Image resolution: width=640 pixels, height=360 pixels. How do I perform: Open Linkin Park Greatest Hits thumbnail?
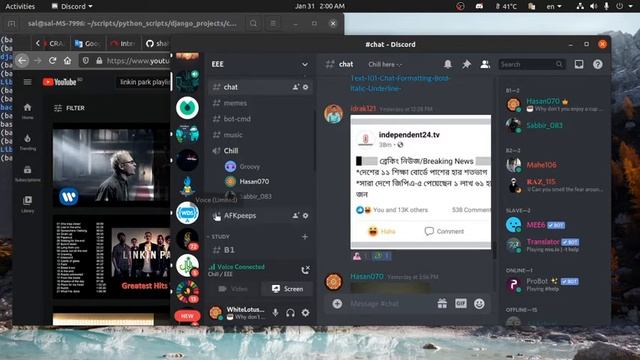coord(111,256)
